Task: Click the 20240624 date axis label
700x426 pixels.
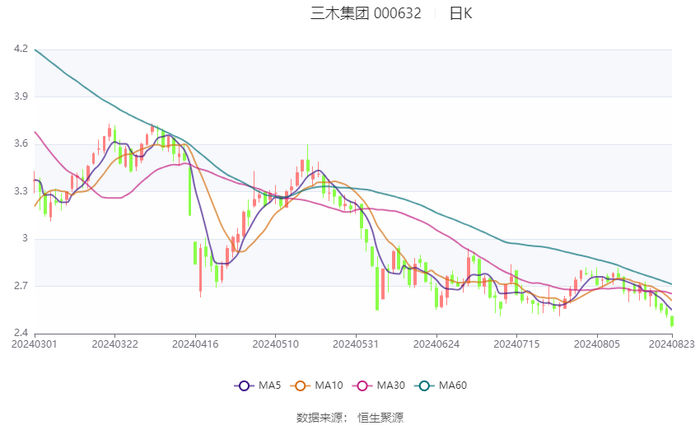Action: tap(436, 344)
